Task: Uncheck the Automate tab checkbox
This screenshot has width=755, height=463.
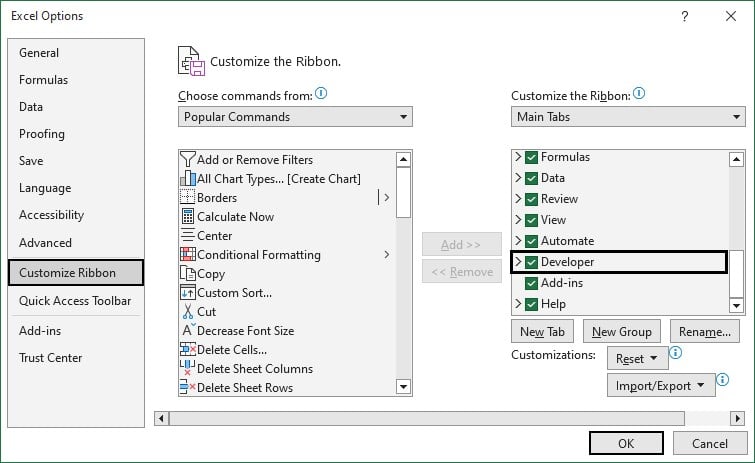Action: pos(531,241)
